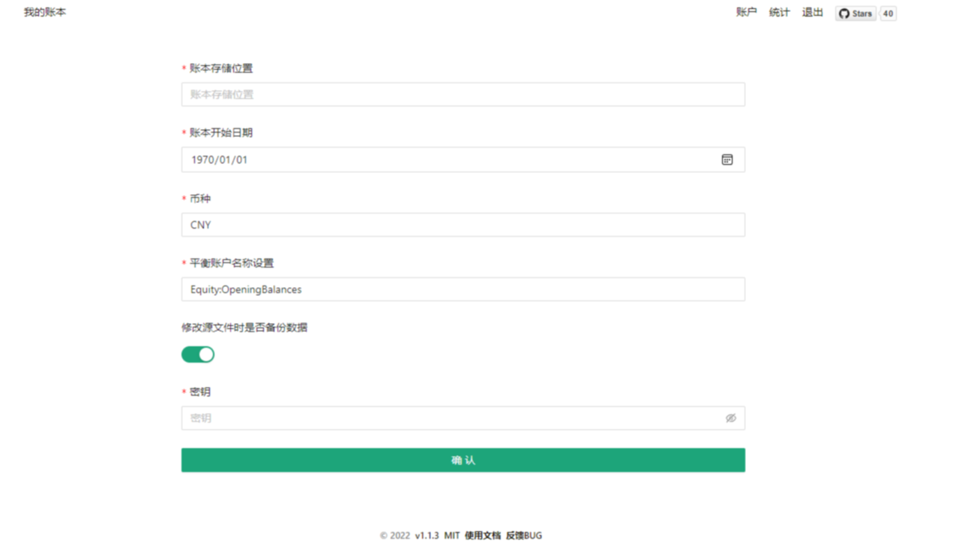Click the 账本开始日期 date field
This screenshot has width=980, height=556.
(463, 160)
